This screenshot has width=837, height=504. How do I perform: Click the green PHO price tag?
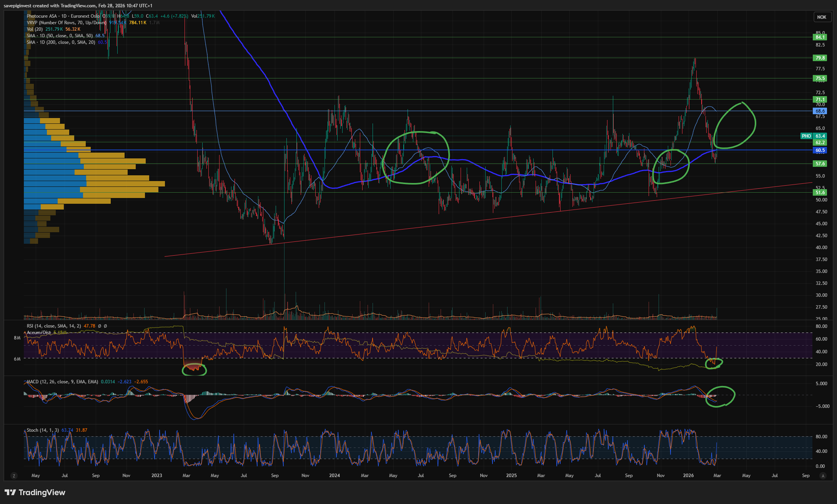[806, 136]
